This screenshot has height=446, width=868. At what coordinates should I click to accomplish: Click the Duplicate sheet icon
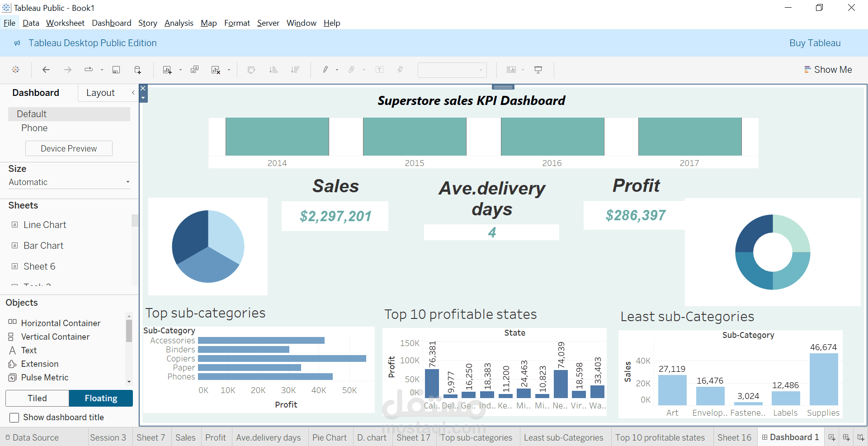pos(195,70)
